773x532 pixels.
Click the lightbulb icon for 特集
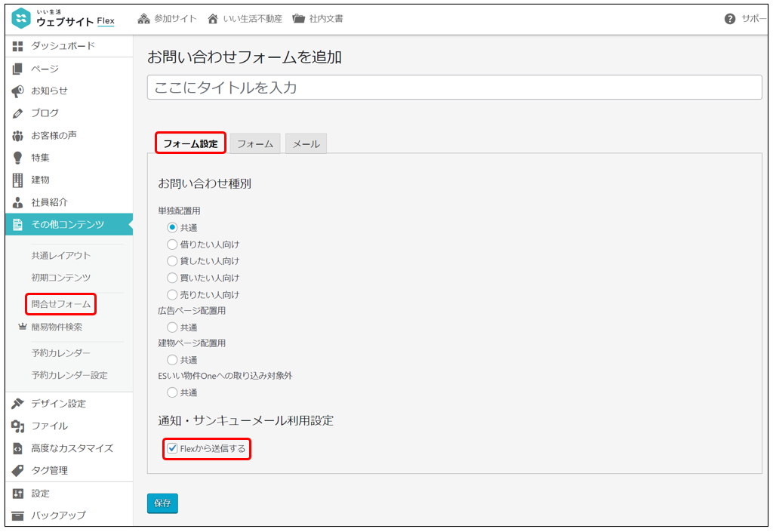[18, 158]
